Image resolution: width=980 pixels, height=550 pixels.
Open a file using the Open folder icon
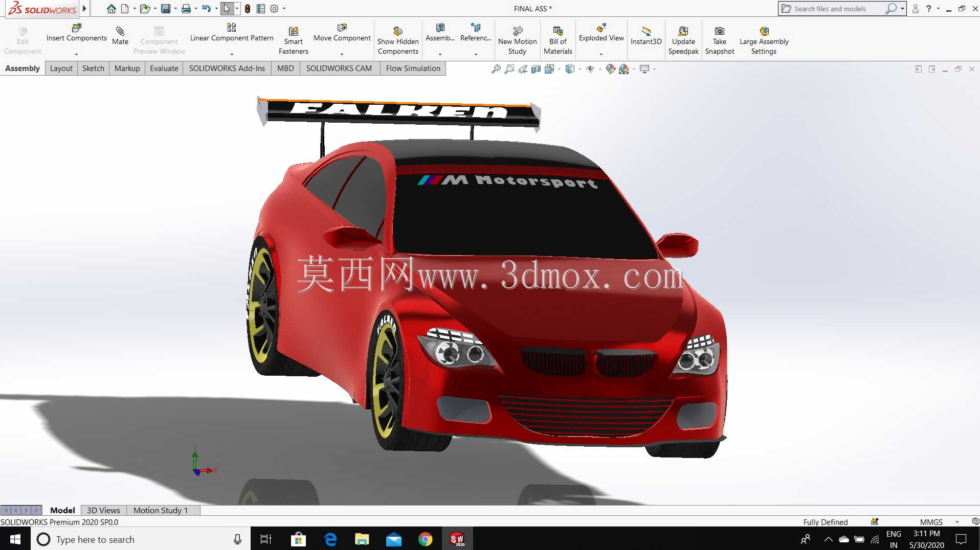click(145, 9)
